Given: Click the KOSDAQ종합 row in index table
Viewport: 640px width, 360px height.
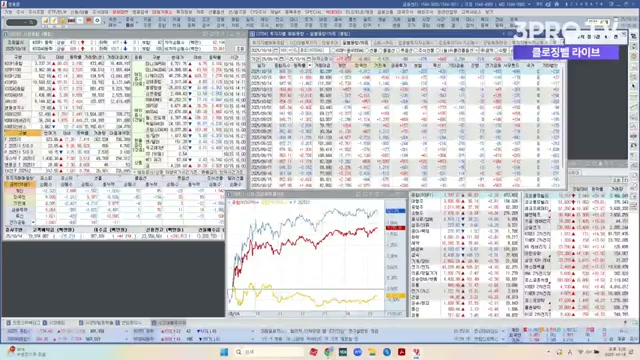Looking at the screenshot, I should (x=67, y=88).
